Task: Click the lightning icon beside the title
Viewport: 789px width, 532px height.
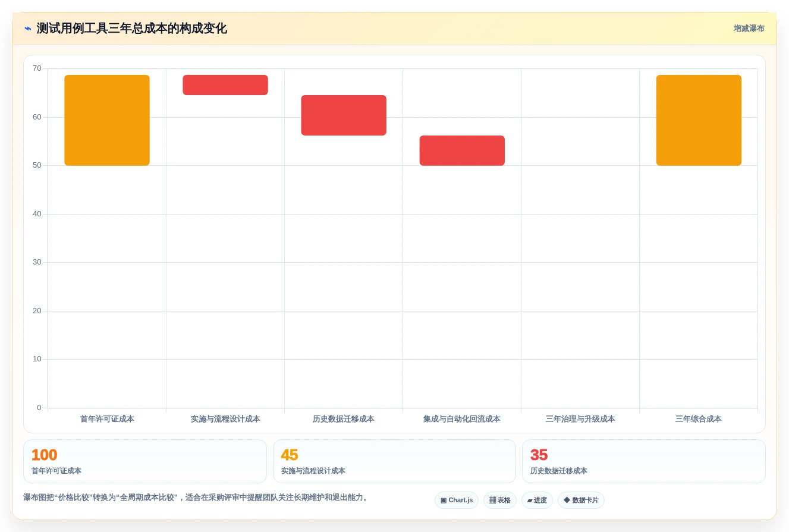Action: point(27,29)
